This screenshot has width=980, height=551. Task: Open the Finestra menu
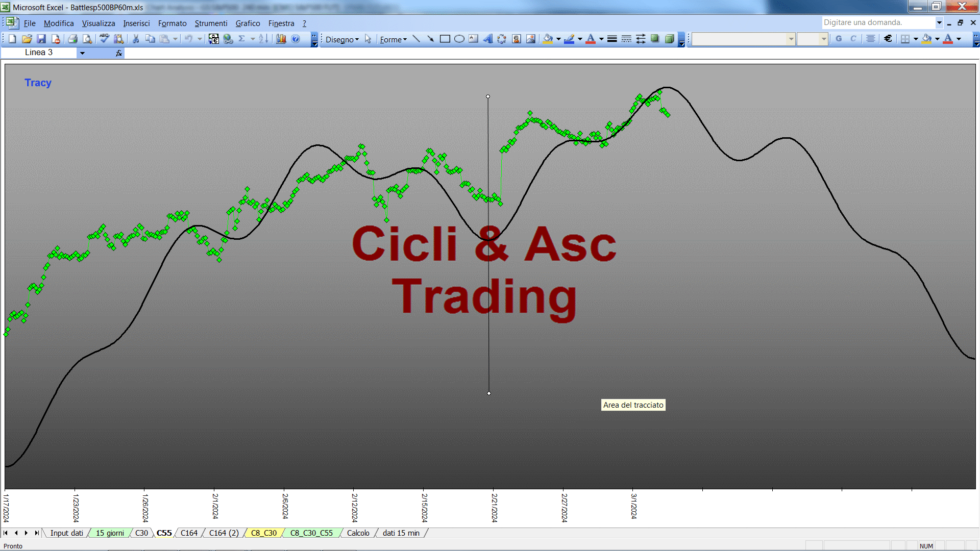coord(281,23)
